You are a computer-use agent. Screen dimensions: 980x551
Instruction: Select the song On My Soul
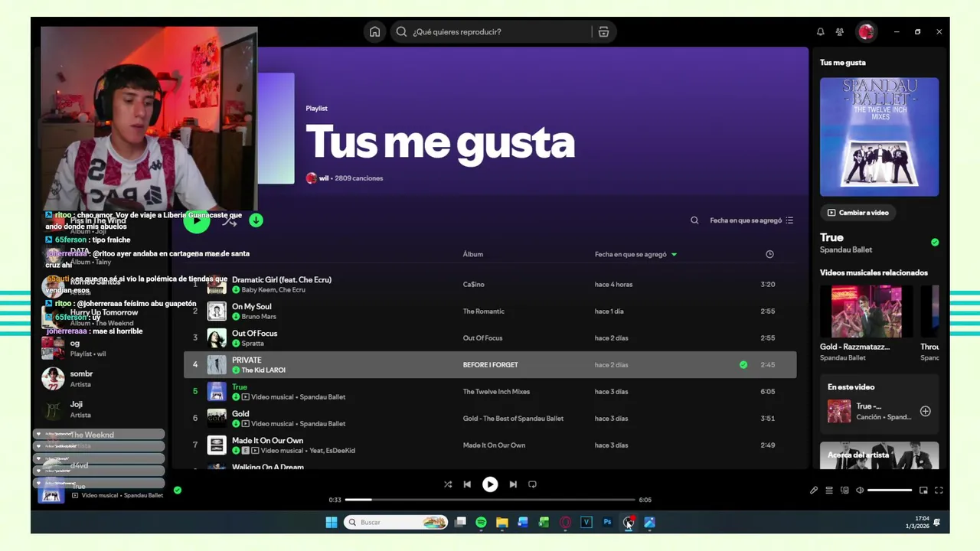point(252,307)
